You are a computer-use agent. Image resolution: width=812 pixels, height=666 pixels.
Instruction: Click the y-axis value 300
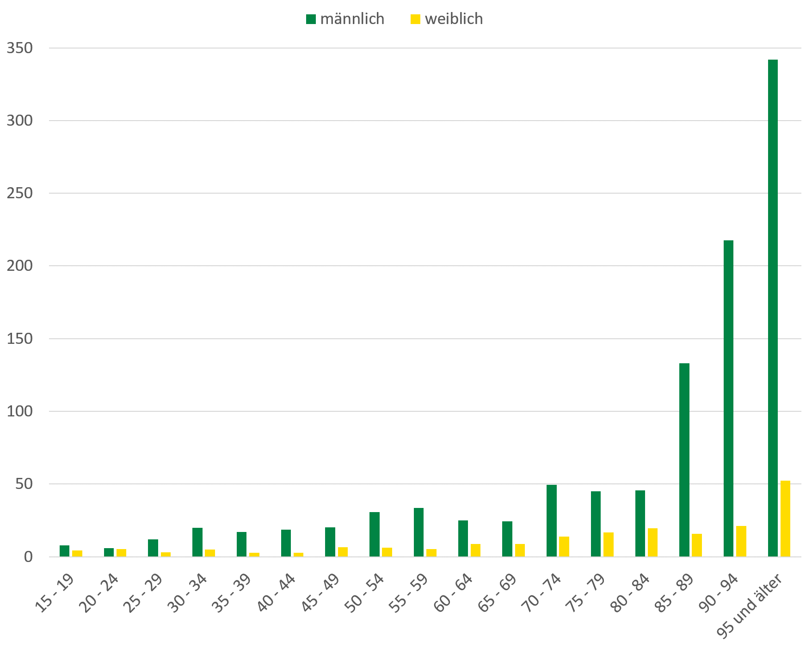tap(20, 121)
